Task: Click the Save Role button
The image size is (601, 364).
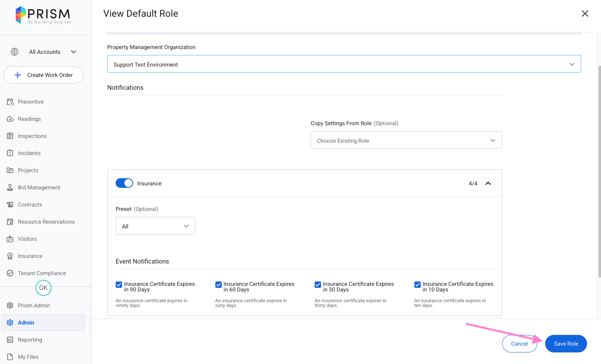Action: 566,344
